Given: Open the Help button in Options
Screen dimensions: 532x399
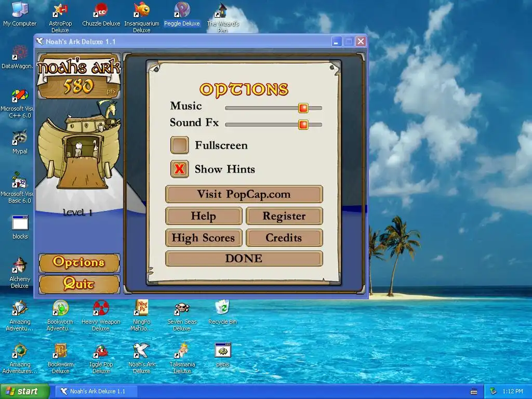Looking at the screenshot, I should point(204,216).
